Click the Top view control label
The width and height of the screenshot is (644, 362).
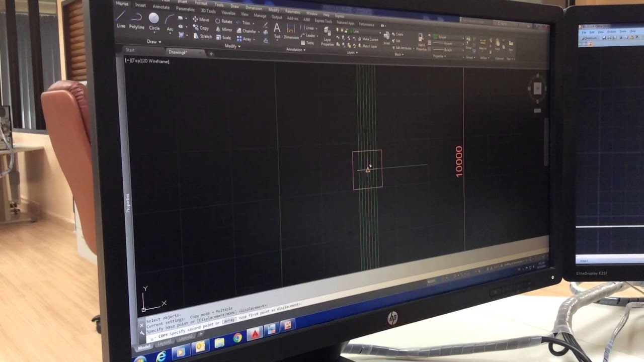136,61
